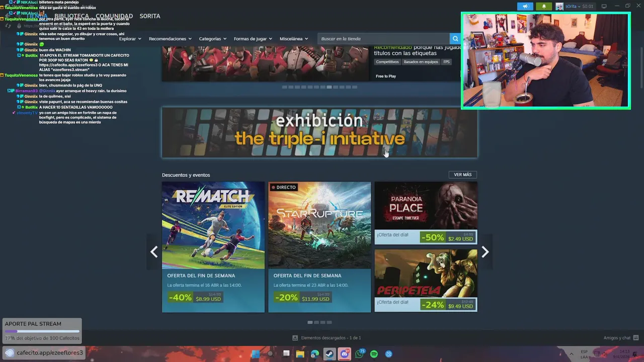Open the Competitivos tag
This screenshot has height=362, width=644.
pos(387,62)
